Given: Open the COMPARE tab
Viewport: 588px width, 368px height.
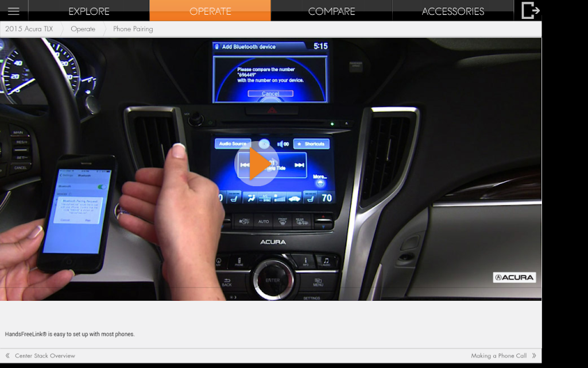Looking at the screenshot, I should click(331, 11).
